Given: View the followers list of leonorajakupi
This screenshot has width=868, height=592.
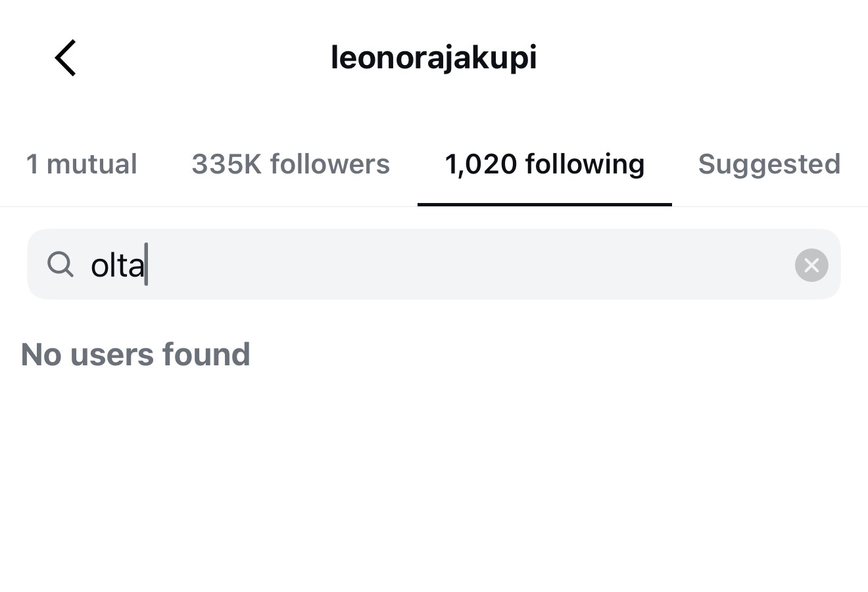Looking at the screenshot, I should click(x=291, y=164).
